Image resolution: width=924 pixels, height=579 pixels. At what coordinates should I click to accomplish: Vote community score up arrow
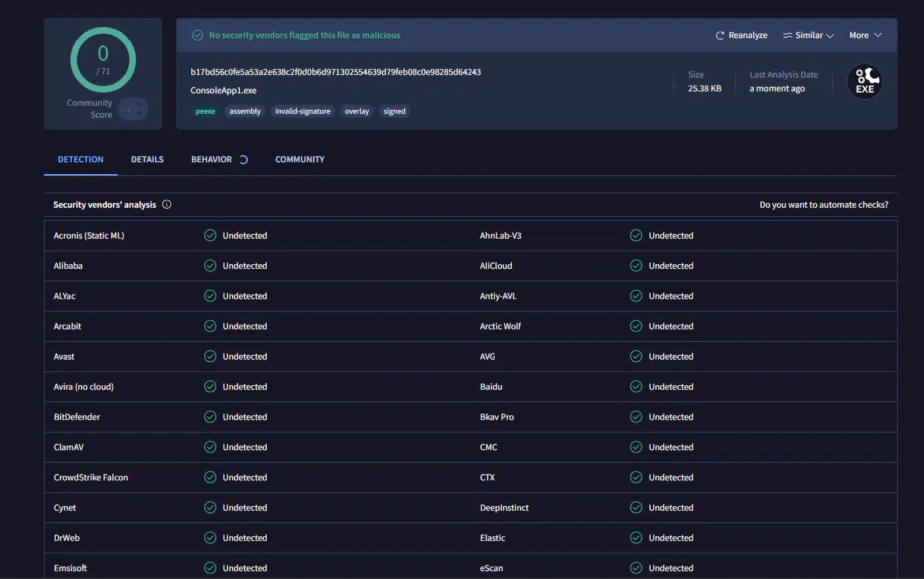[139, 104]
